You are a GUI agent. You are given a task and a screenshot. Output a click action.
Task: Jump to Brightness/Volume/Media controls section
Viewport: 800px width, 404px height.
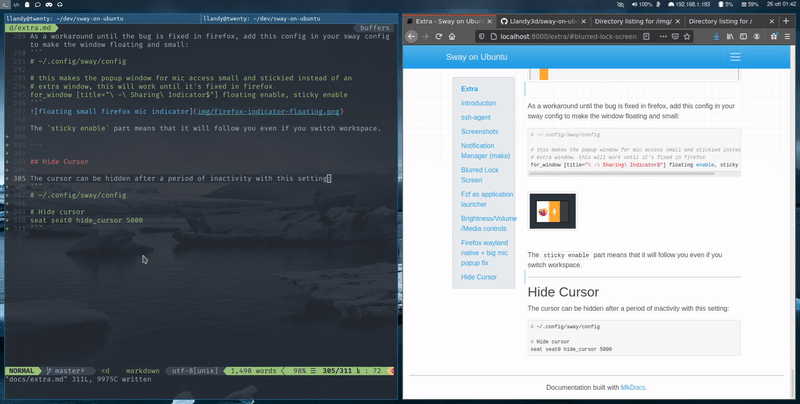click(x=489, y=223)
